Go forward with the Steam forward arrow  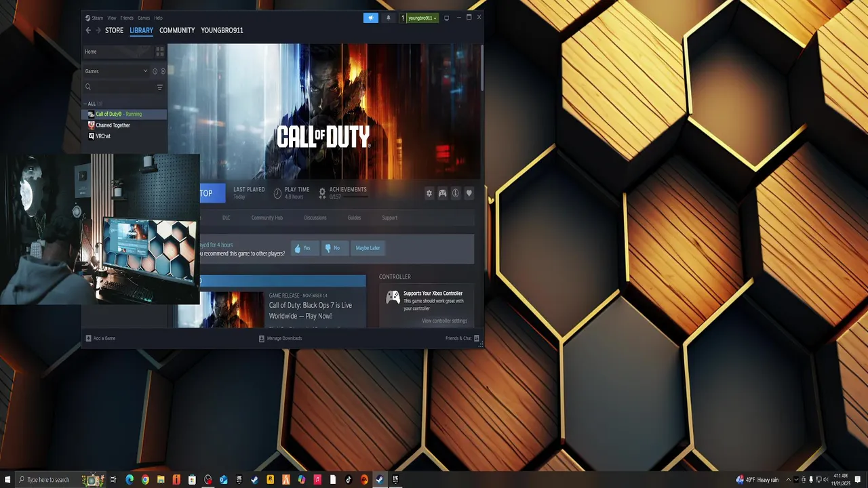98,30
